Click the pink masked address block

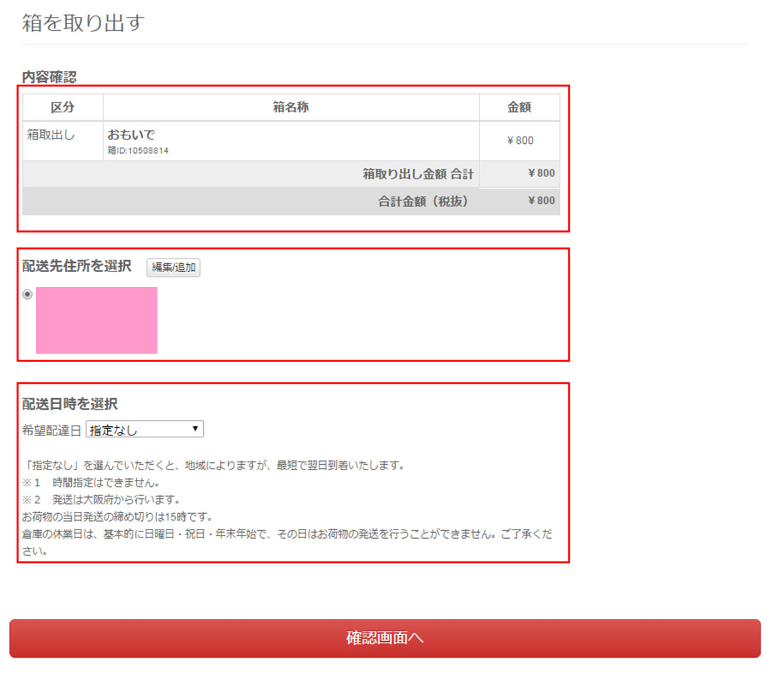[x=97, y=320]
